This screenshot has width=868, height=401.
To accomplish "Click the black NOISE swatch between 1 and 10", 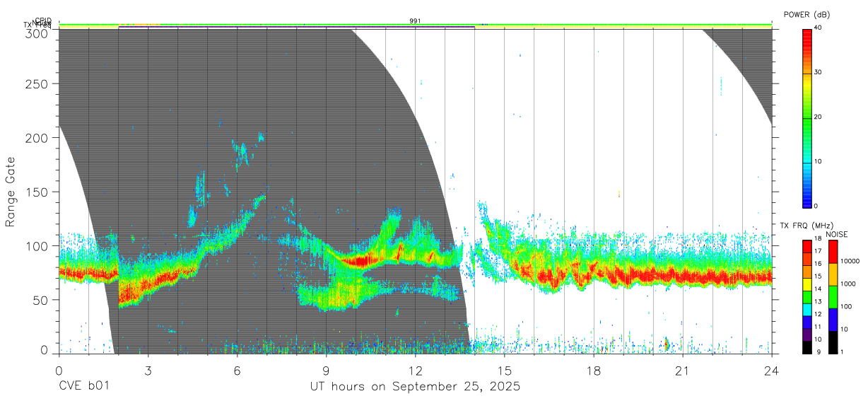I will 833,341.
